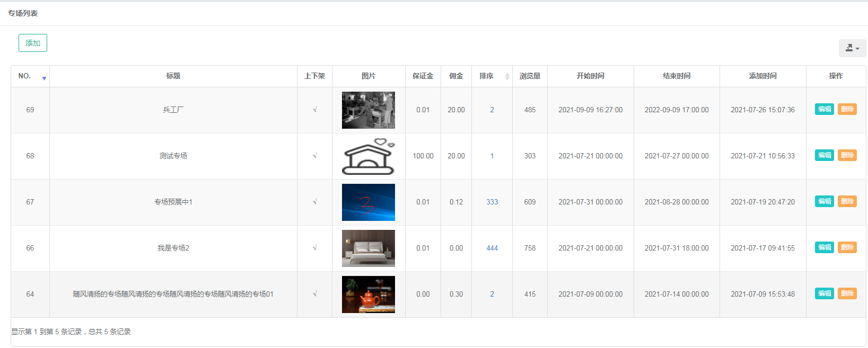Click 编辑 for row 专场预展中1
Image resolution: width=868 pixels, height=348 pixels.
[x=825, y=201]
